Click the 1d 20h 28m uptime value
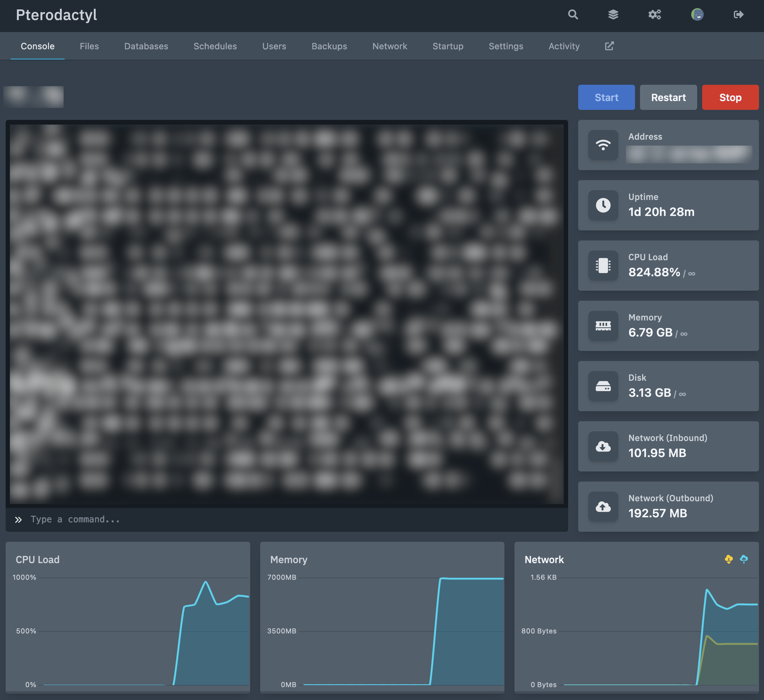Viewport: 764px width, 700px height. coord(661,212)
